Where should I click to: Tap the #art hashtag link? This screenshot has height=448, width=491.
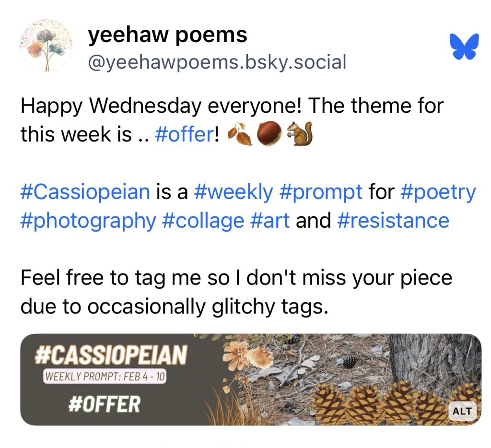(x=269, y=221)
